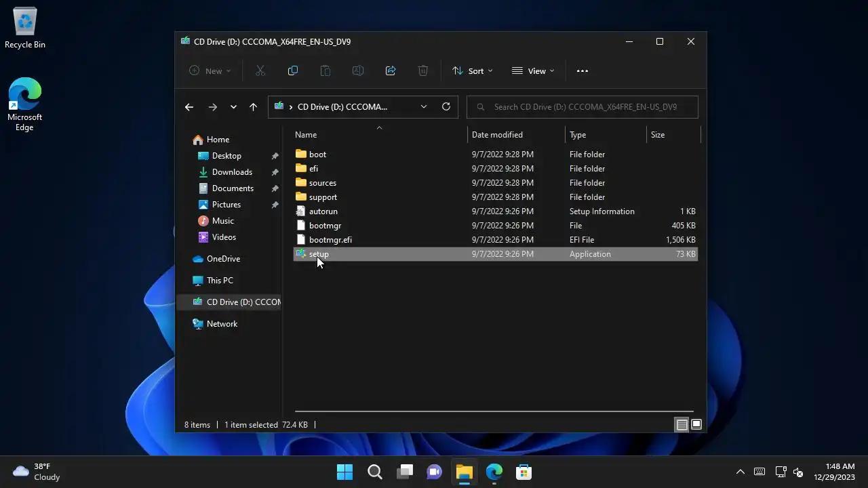Open Documents in navigation pane
868x488 pixels.
click(x=233, y=188)
